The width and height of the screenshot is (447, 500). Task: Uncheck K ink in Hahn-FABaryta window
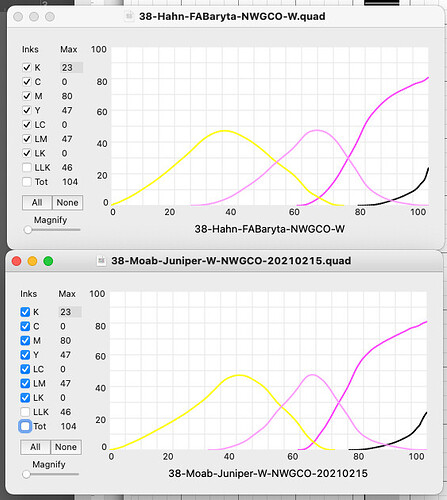point(27,68)
